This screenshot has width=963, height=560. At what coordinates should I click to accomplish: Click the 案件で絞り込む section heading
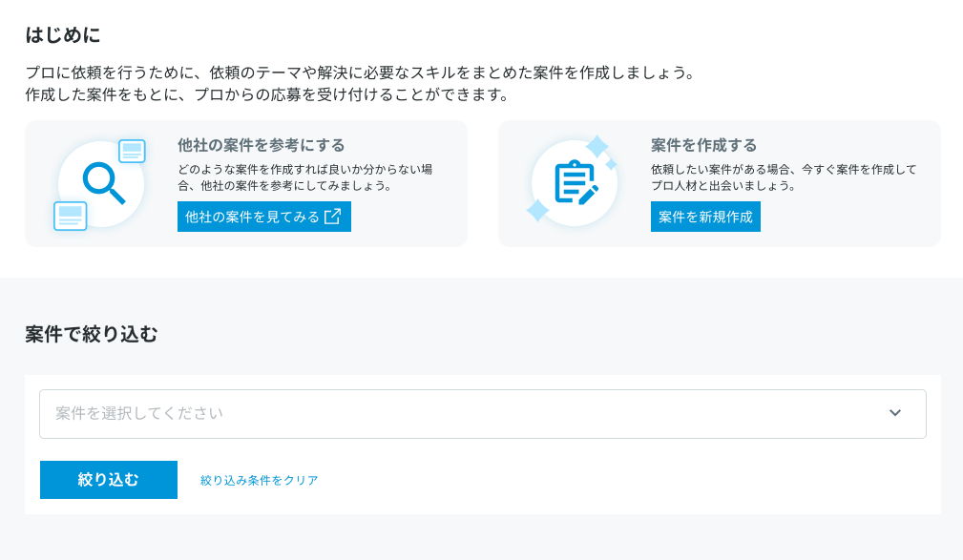(92, 334)
